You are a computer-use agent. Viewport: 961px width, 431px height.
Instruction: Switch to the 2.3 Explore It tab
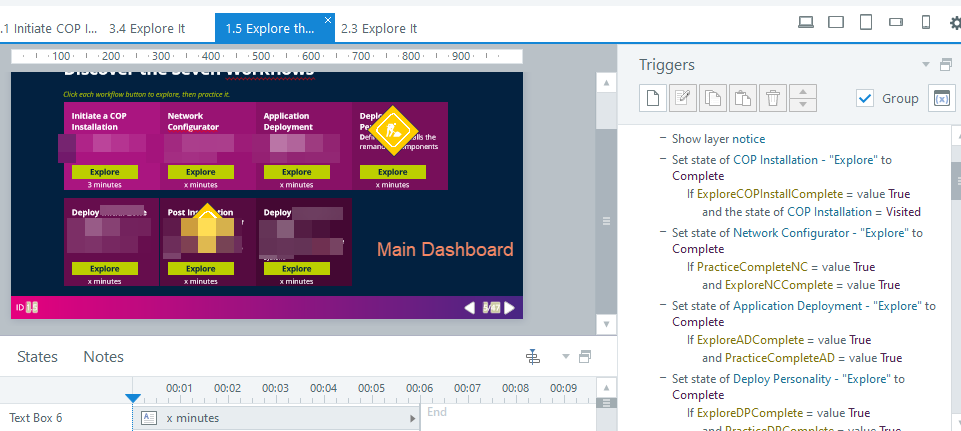click(x=379, y=28)
